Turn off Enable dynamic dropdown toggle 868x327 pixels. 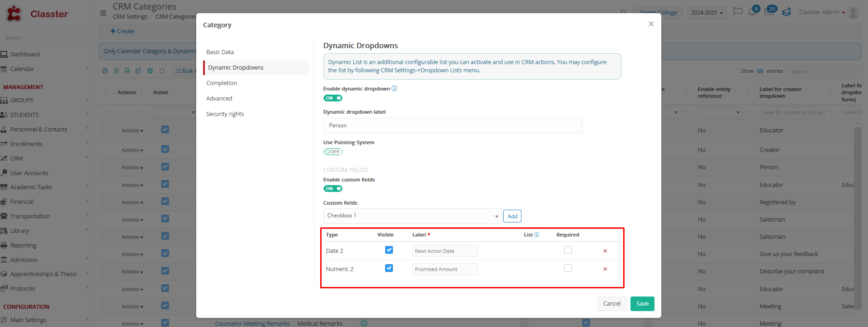click(x=332, y=98)
